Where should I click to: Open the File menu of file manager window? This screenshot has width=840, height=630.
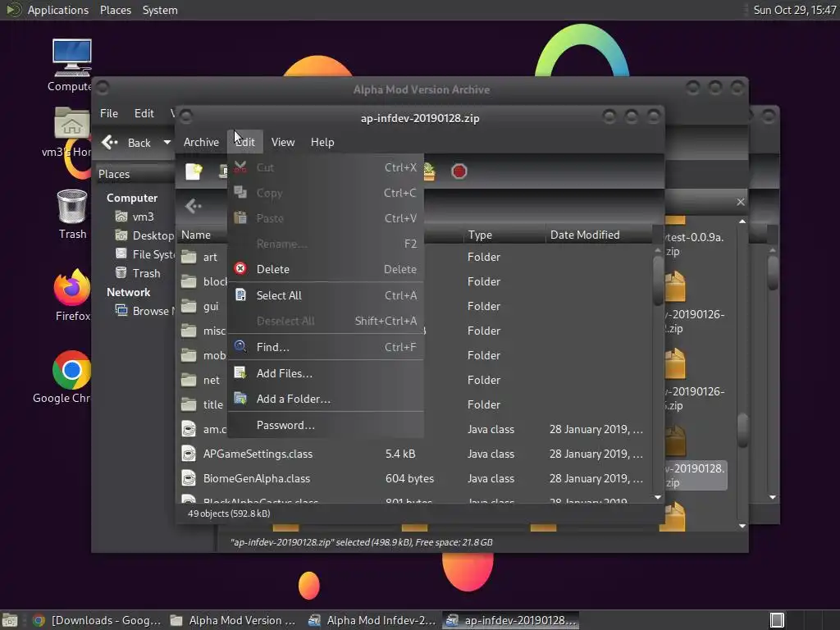[109, 113]
